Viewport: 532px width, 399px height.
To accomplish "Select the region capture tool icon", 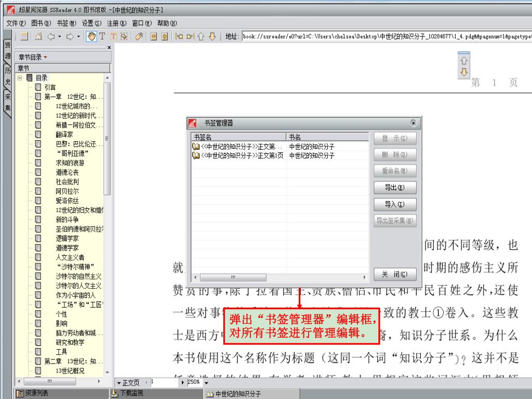I will click(x=124, y=36).
